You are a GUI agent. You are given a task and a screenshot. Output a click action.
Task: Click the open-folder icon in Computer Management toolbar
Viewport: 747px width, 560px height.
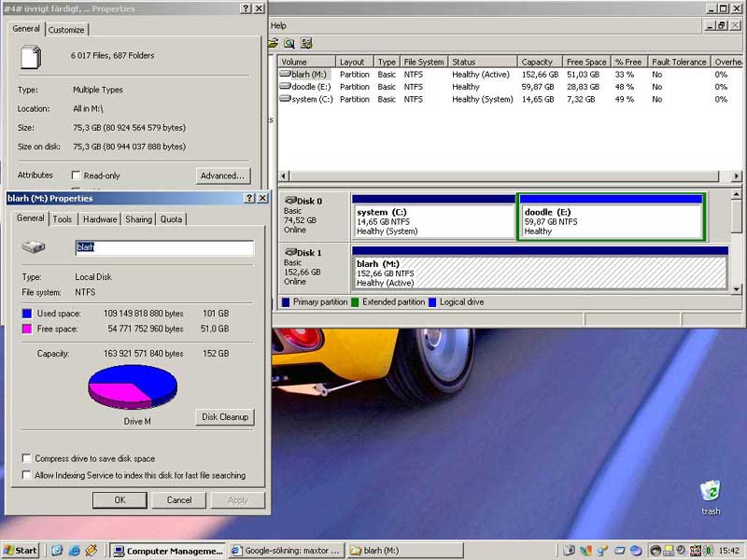[x=274, y=43]
